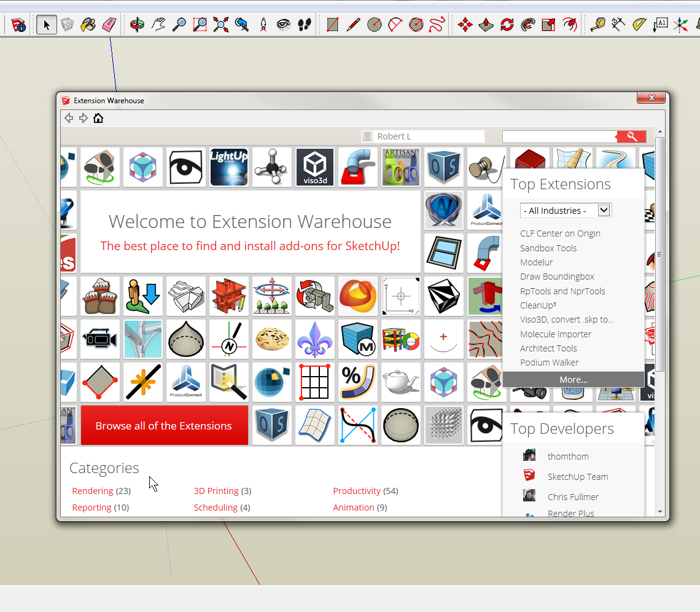Click the extension search input field
The height and width of the screenshot is (612, 700).
click(x=559, y=136)
